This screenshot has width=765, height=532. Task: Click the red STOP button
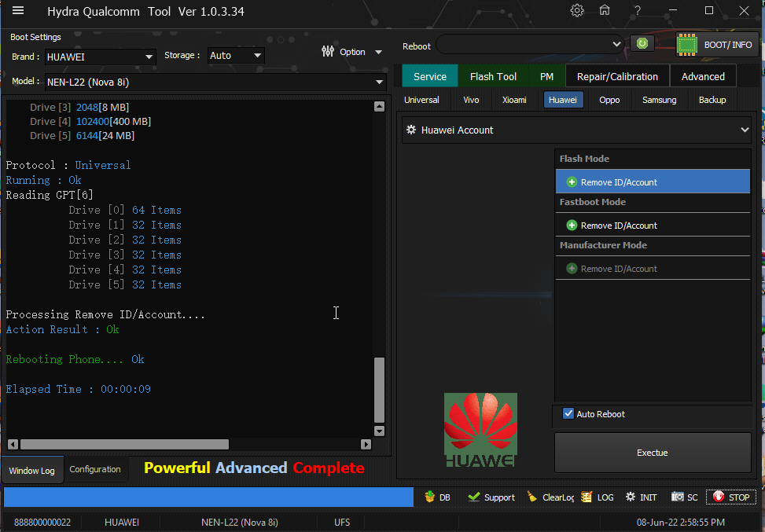[731, 497]
